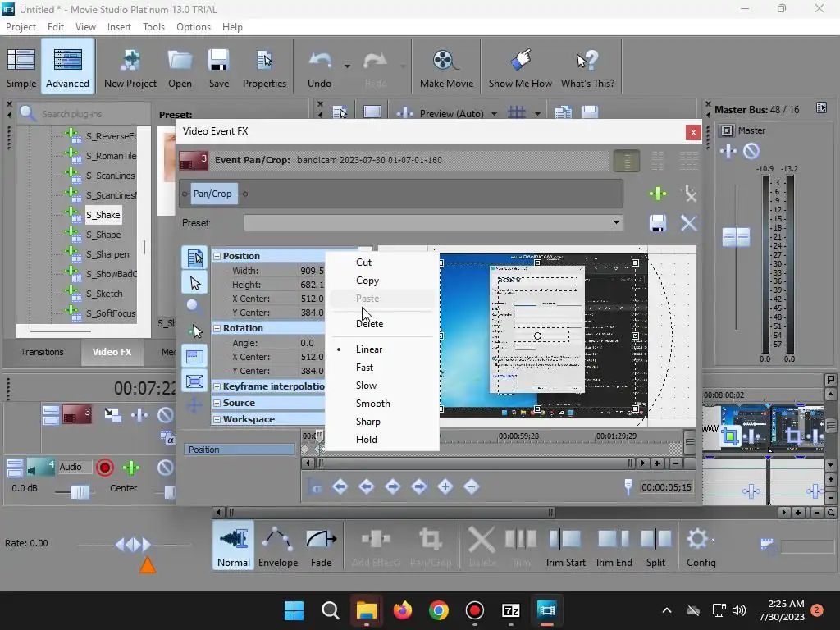Image resolution: width=840 pixels, height=630 pixels.
Task: Select S_Sharpen plug-in in list
Action: pyautogui.click(x=107, y=254)
